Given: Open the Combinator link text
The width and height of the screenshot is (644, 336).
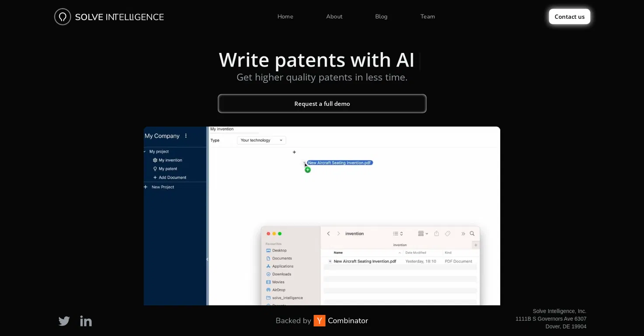Looking at the screenshot, I should click(x=348, y=321).
